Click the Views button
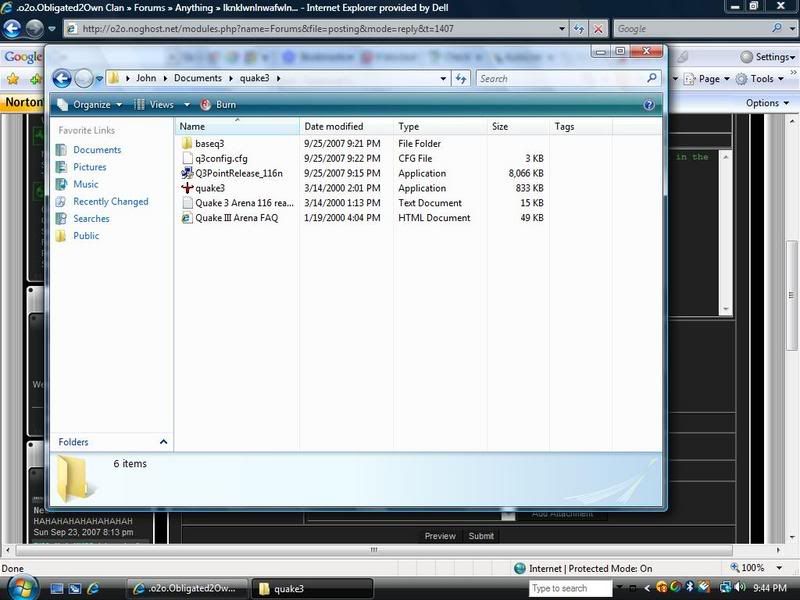Viewport: 800px width, 600px height. tap(155, 105)
